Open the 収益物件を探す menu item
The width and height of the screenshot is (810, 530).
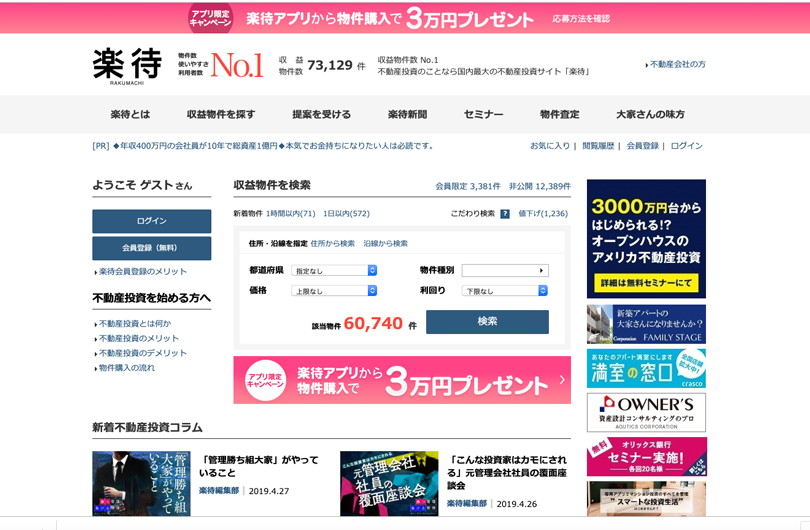coord(221,115)
